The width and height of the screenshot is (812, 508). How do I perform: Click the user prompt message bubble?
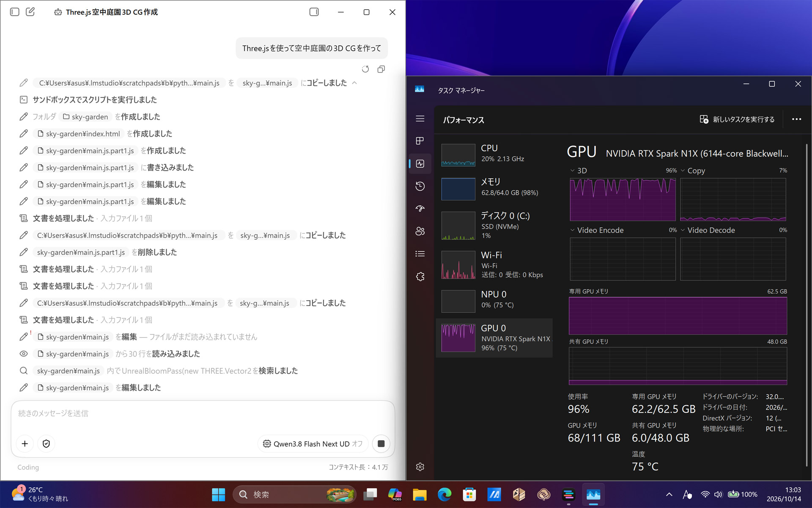pyautogui.click(x=312, y=48)
